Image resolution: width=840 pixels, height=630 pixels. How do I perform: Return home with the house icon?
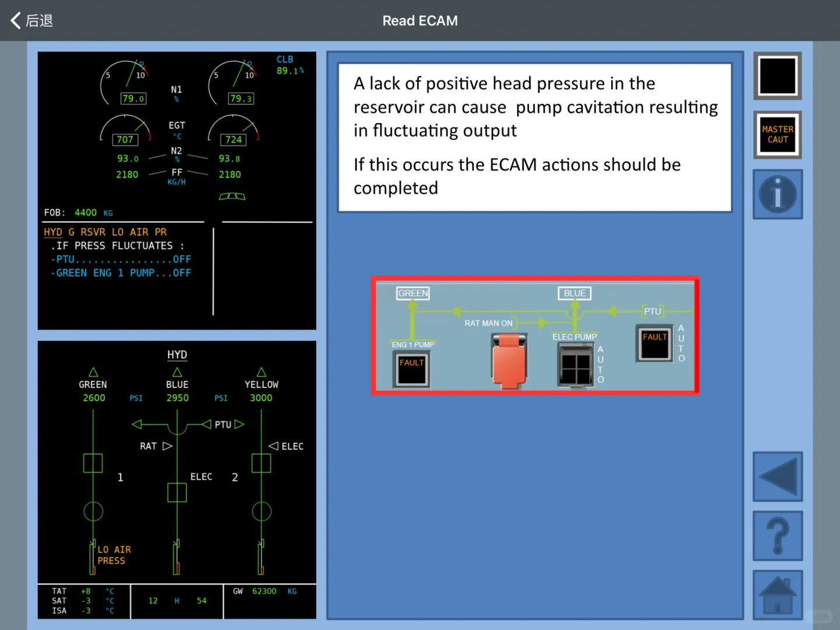click(778, 594)
